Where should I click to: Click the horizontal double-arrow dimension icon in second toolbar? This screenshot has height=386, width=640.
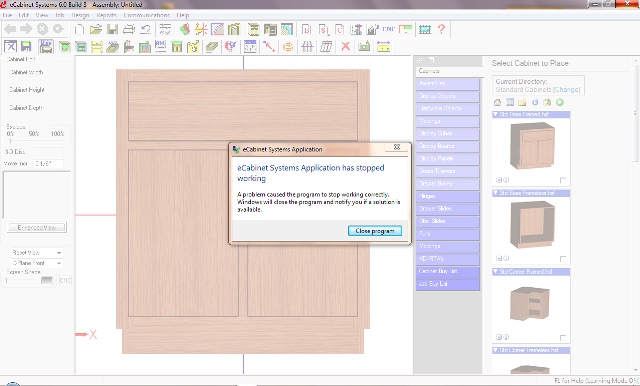click(x=383, y=47)
